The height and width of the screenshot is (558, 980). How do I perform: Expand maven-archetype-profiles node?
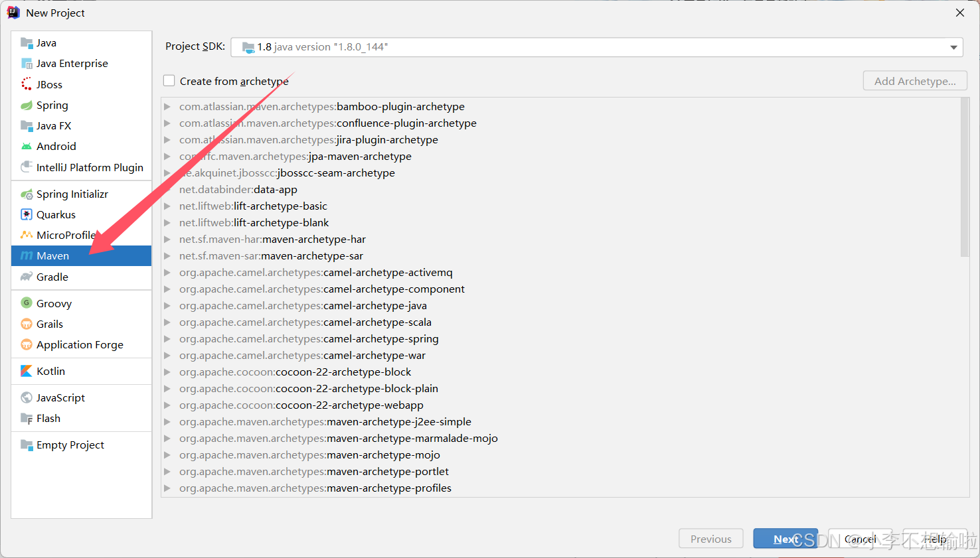click(x=167, y=488)
